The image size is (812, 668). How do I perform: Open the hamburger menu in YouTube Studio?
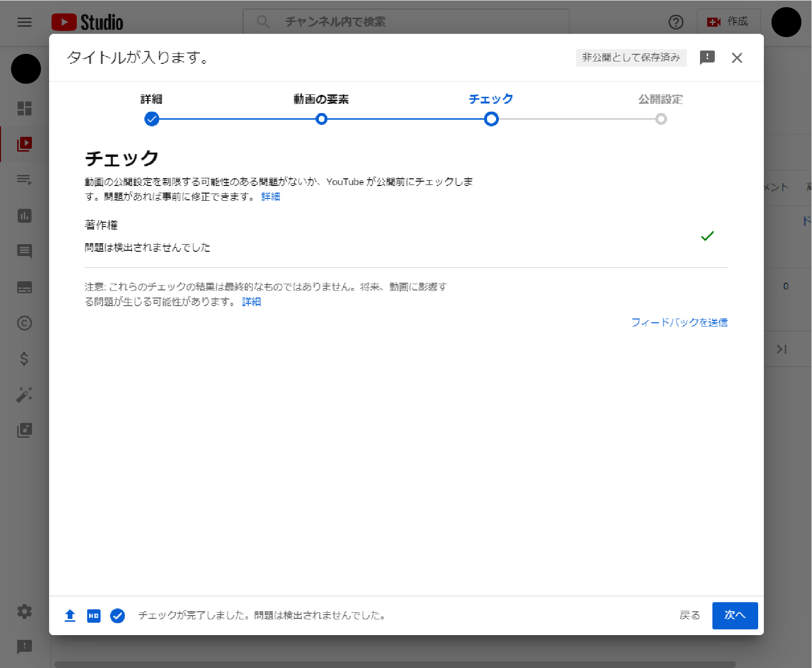pyautogui.click(x=24, y=22)
